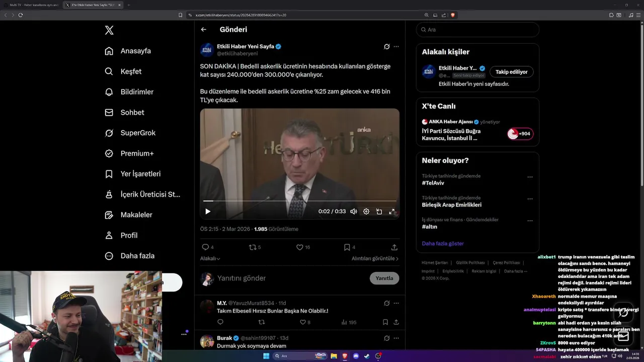Click Grok icon on M.Y.'s reply

(x=386, y=303)
